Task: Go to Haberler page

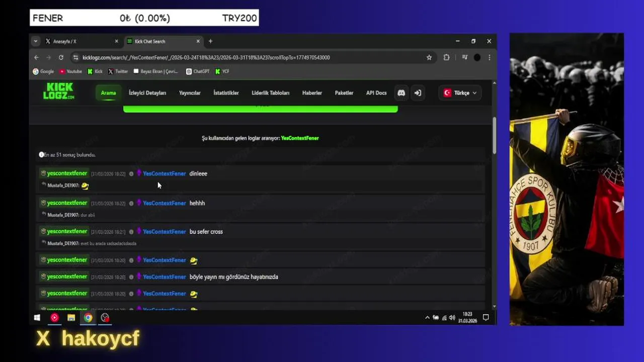Action: coord(312,93)
